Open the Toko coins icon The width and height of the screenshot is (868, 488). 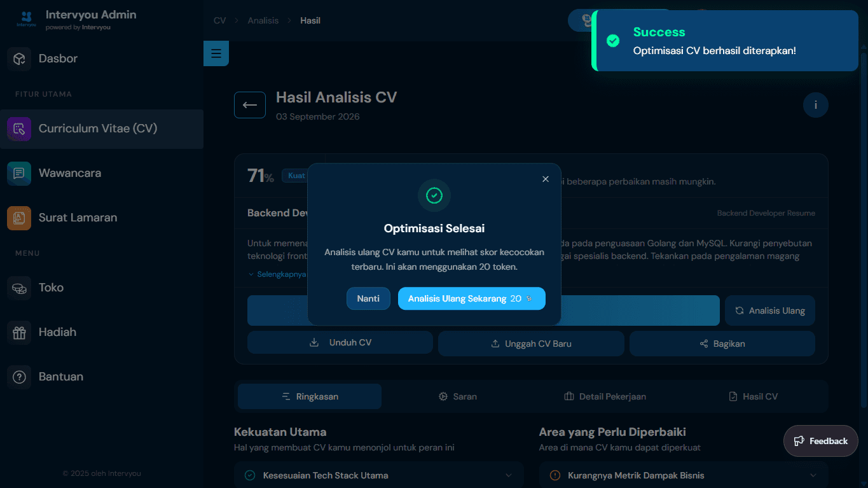tap(19, 288)
